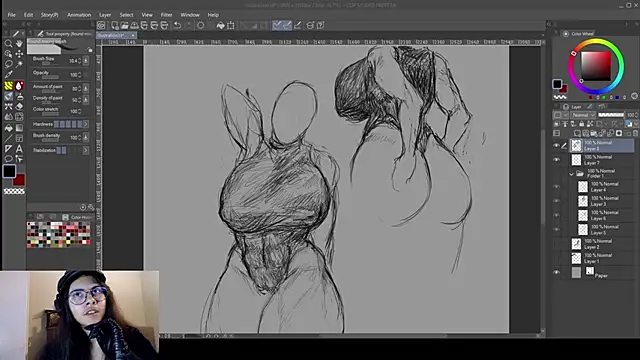Click the lock layer padlock icon
This screenshot has height=360, width=640.
pyautogui.click(x=582, y=124)
